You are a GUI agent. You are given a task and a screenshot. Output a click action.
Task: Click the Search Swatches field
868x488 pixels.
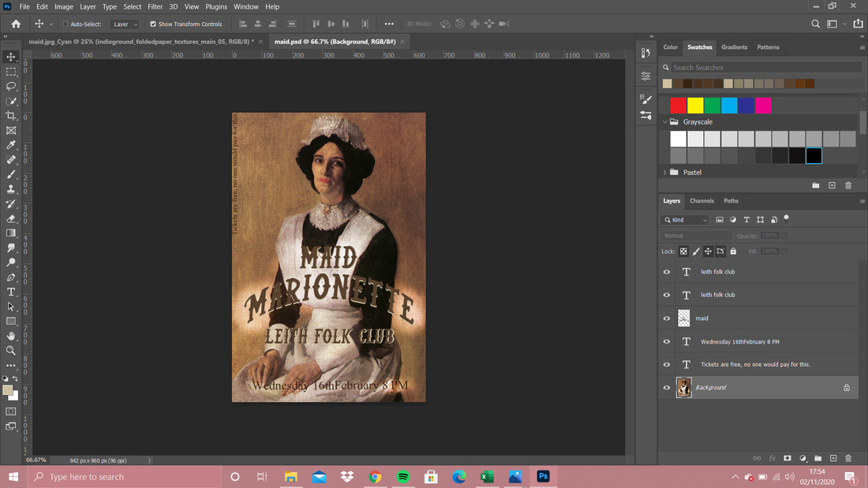pyautogui.click(x=766, y=68)
